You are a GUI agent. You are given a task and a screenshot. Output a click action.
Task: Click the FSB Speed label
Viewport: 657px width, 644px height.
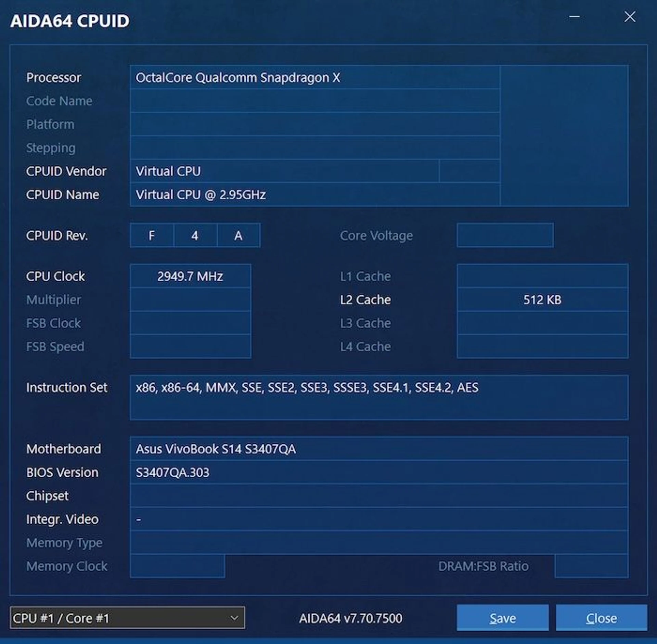point(55,347)
